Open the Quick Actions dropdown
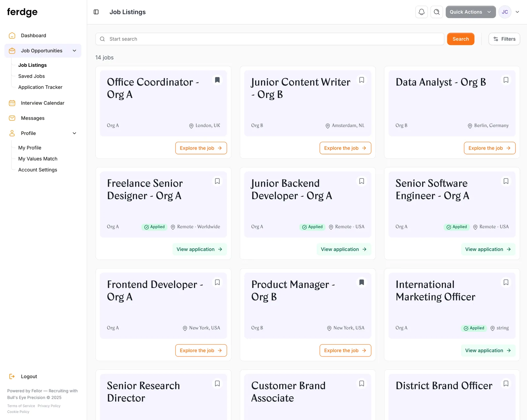Image resolution: width=527 pixels, height=420 pixels. pyautogui.click(x=471, y=12)
